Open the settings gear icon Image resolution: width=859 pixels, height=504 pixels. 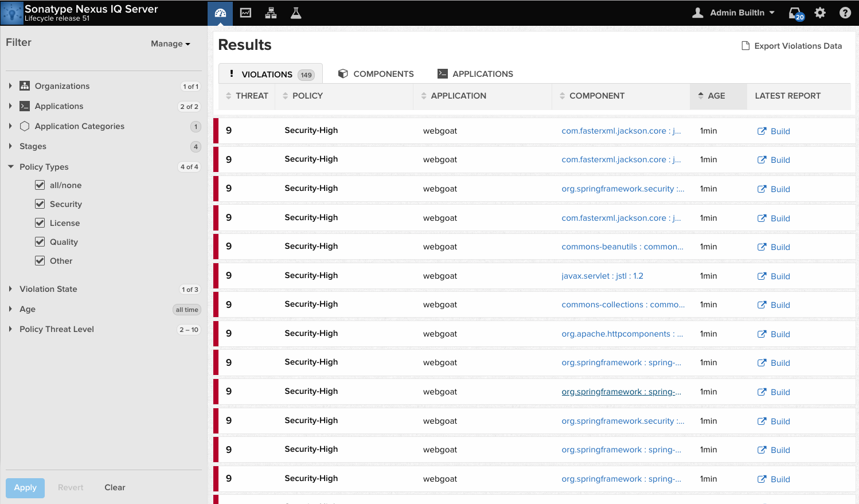(820, 13)
